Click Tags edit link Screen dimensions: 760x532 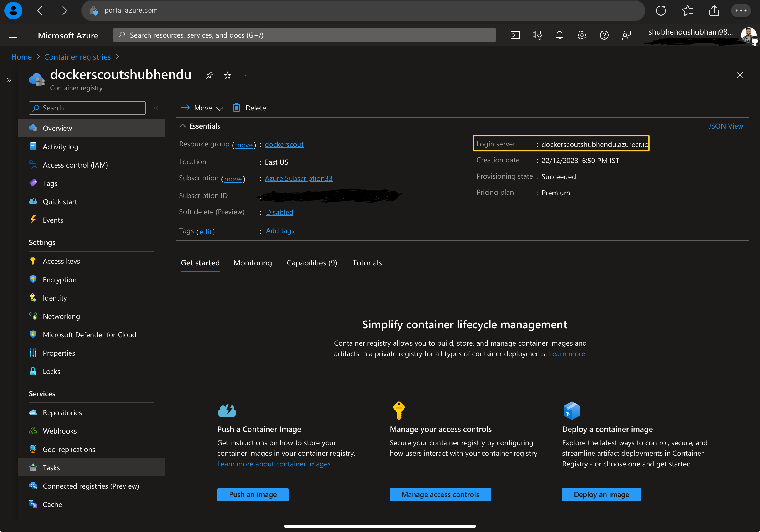pos(205,232)
